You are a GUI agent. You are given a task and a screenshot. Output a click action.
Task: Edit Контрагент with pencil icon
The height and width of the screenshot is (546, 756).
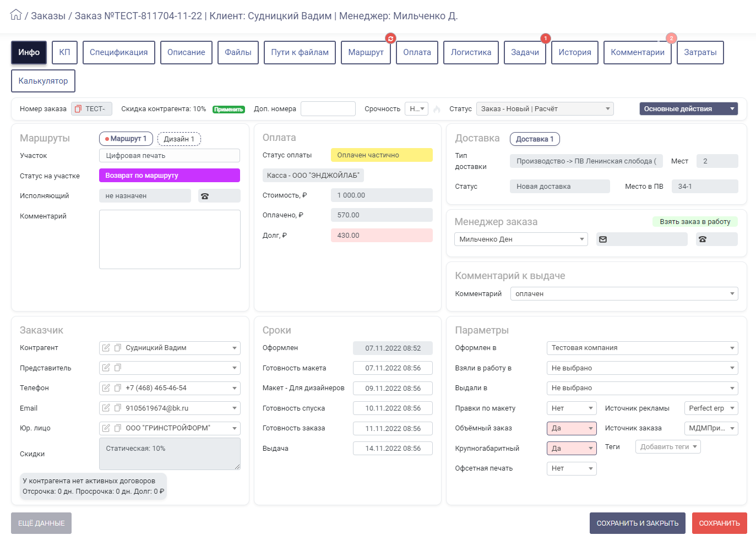click(x=106, y=348)
